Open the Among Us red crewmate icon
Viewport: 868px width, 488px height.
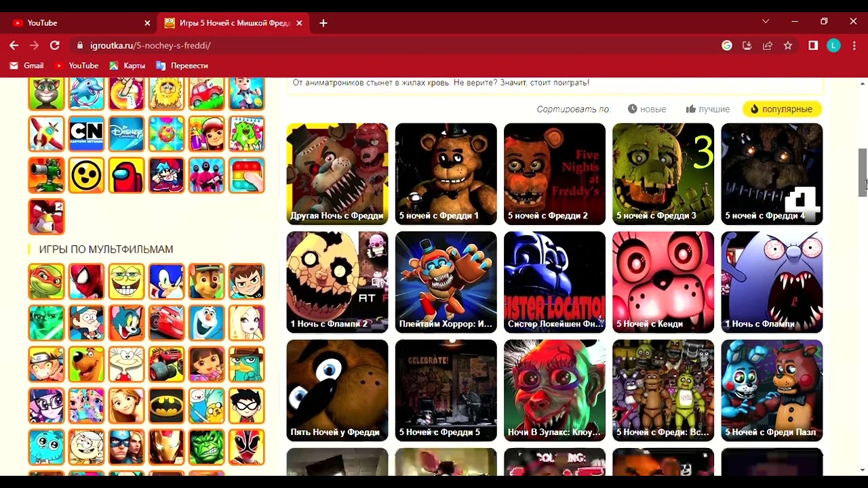[x=126, y=175]
